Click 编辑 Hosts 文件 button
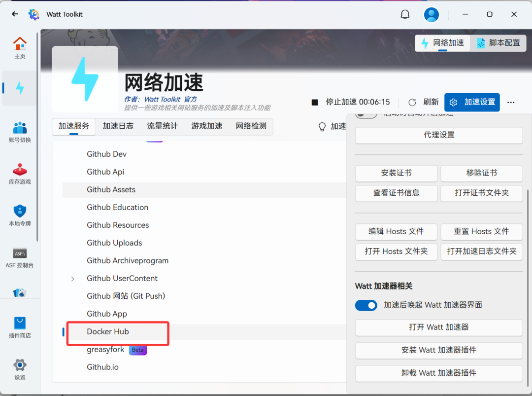532x396 pixels. [396, 232]
